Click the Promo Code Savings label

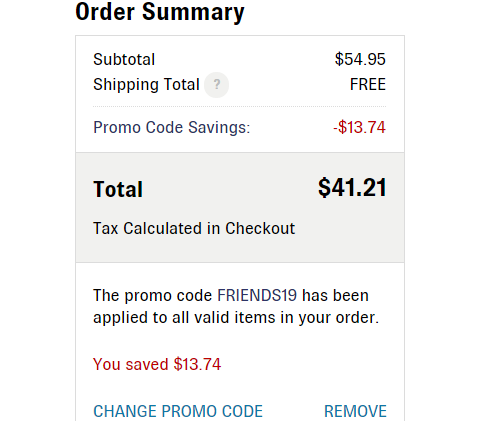[172, 127]
